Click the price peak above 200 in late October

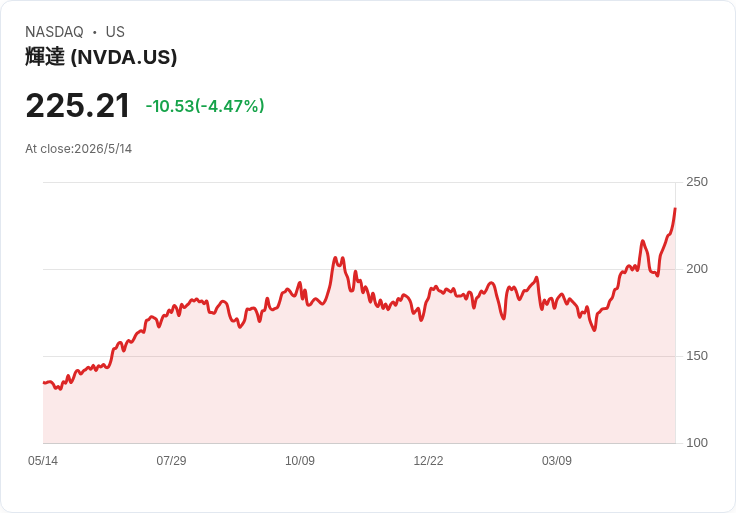335,258
